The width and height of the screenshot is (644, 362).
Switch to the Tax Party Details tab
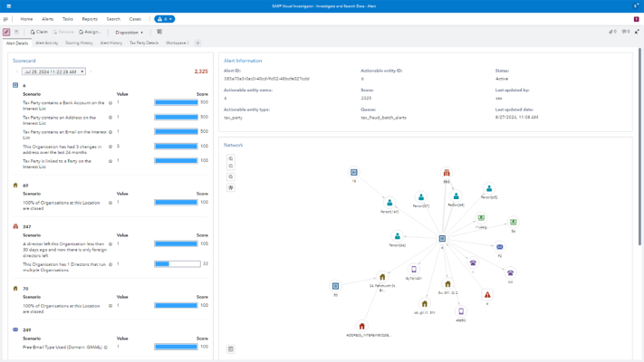pyautogui.click(x=143, y=43)
